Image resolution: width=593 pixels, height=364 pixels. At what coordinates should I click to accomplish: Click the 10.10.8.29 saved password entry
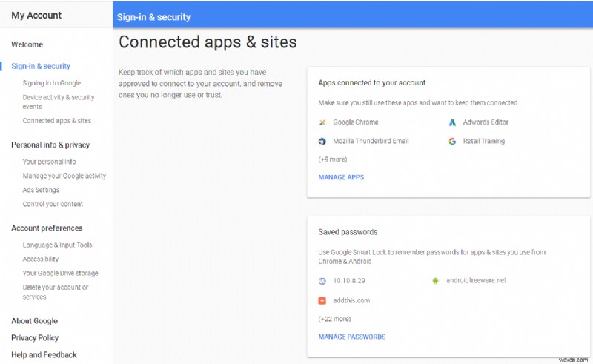tap(348, 281)
